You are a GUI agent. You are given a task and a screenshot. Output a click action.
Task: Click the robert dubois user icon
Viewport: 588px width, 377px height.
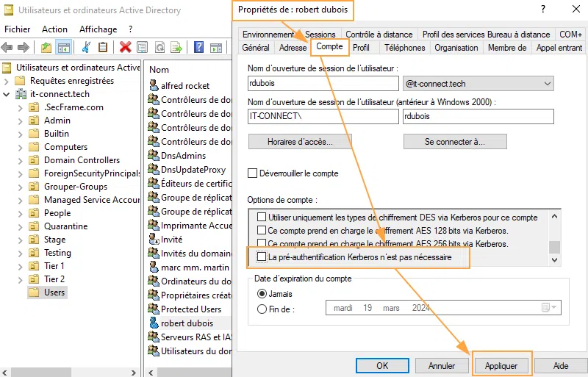click(x=154, y=323)
